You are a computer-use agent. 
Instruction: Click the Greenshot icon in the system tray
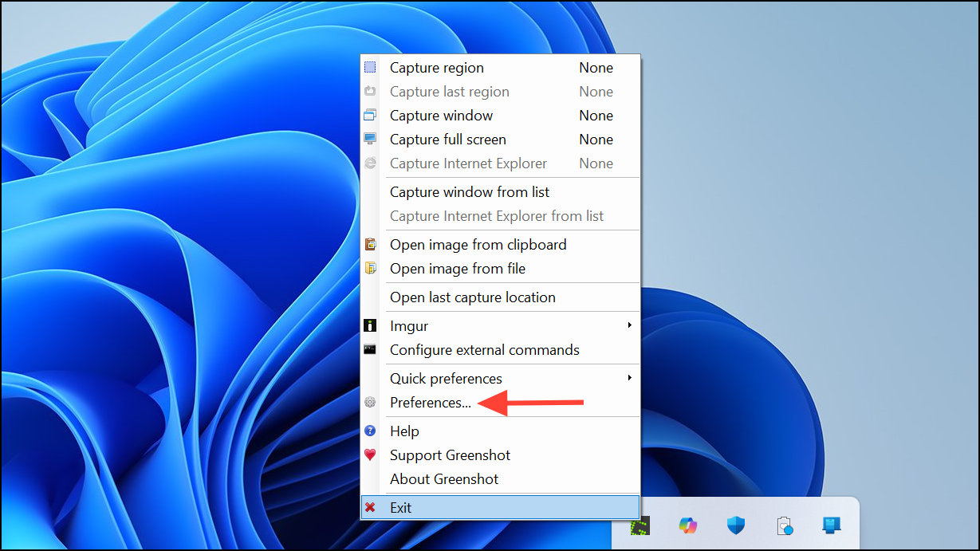point(640,525)
